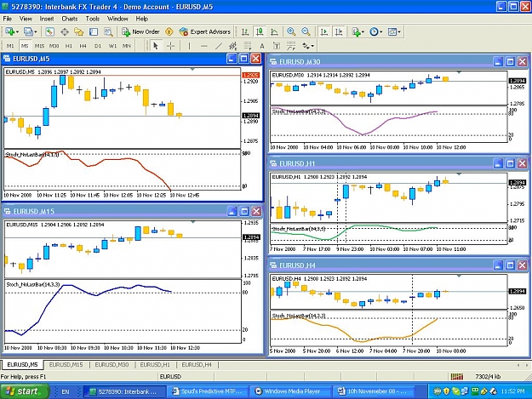
Task: Switch chart to Candlesticks mode
Action: [x=260, y=31]
